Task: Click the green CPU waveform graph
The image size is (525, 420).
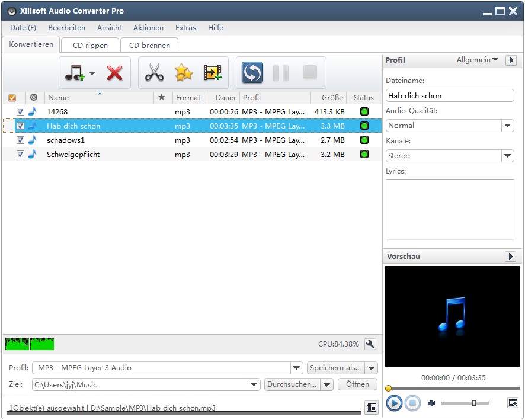Action: click(x=30, y=344)
